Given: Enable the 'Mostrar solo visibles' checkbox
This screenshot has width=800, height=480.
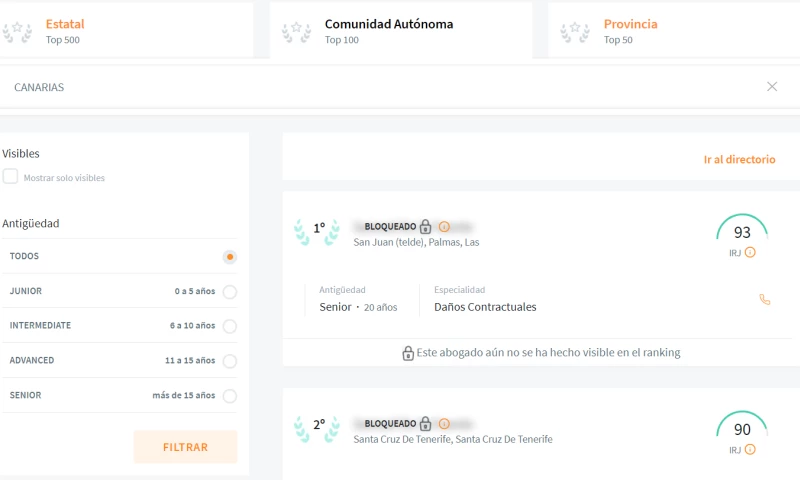Looking at the screenshot, I should pyautogui.click(x=11, y=177).
